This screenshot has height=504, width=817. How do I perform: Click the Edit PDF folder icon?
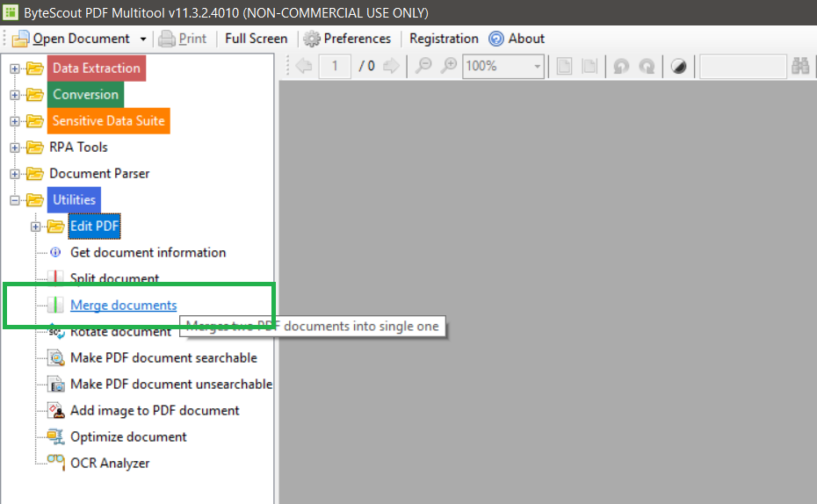tap(55, 226)
